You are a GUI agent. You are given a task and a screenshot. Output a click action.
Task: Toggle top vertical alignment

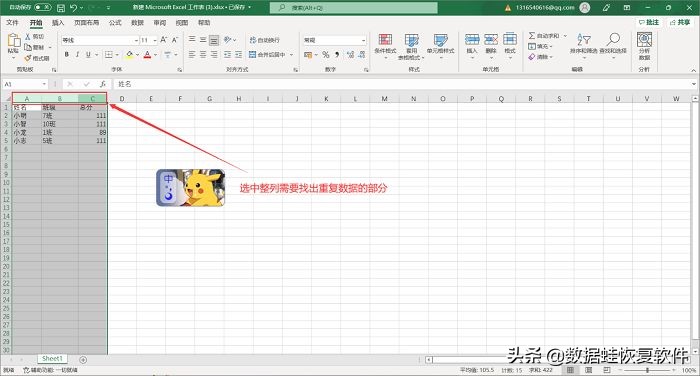click(x=192, y=40)
